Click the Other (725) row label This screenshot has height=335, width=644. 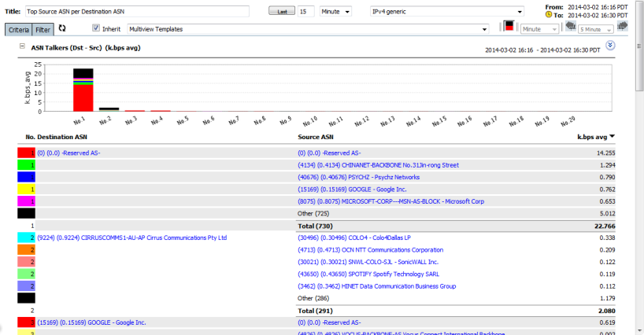tap(313, 214)
